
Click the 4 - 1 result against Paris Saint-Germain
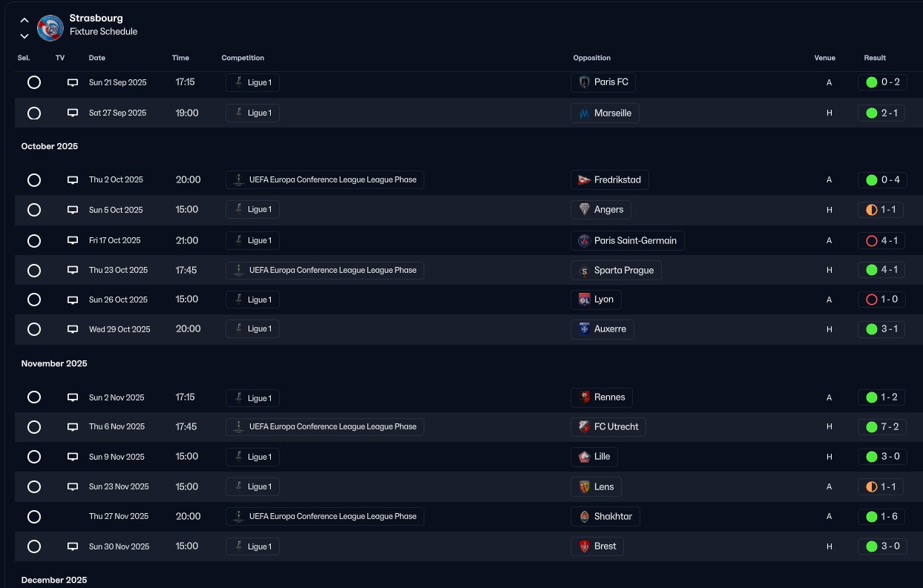pyautogui.click(x=881, y=240)
